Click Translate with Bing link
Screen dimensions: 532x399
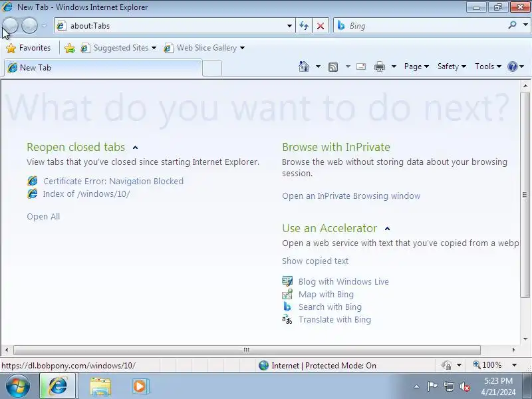pyautogui.click(x=335, y=320)
